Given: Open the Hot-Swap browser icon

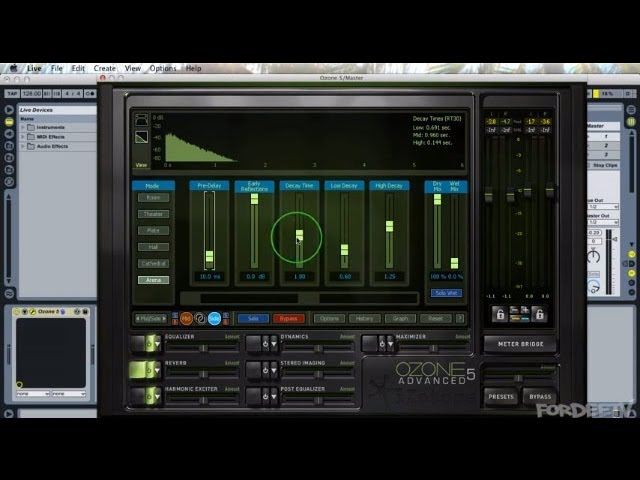Looking at the screenshot, I should (x=9, y=182).
